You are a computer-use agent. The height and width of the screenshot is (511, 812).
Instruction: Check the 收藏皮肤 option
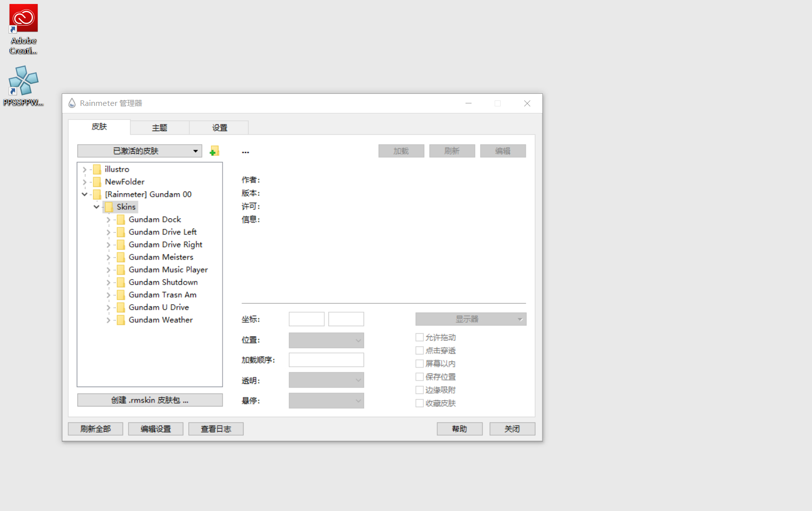coord(419,403)
